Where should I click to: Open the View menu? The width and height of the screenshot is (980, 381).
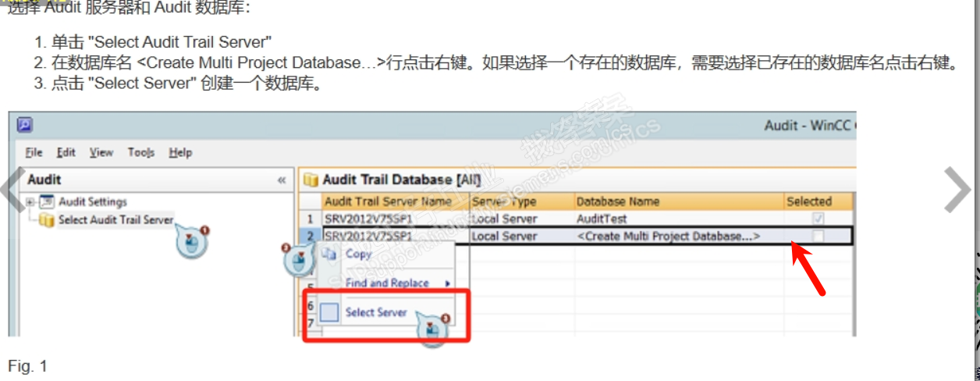(x=101, y=152)
